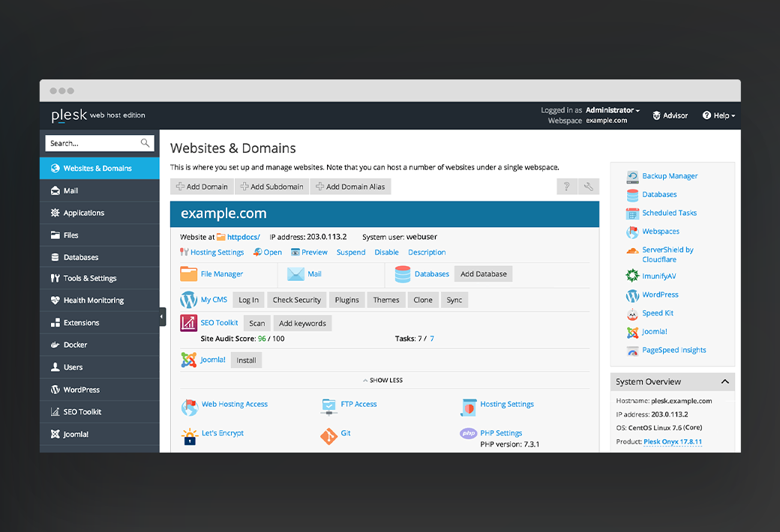Viewport: 780px width, 532px height.
Task: Open Users in the sidebar
Action: click(100, 367)
